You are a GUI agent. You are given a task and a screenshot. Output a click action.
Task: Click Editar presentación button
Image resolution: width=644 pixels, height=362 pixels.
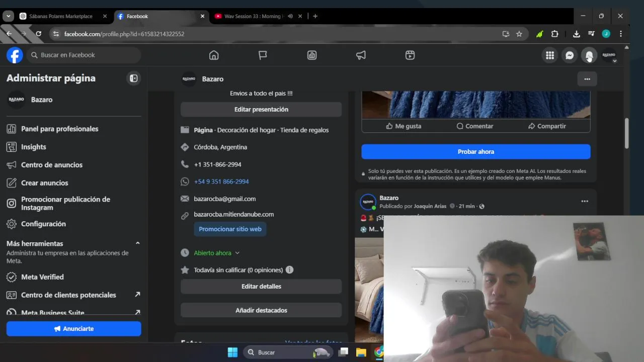click(x=261, y=109)
